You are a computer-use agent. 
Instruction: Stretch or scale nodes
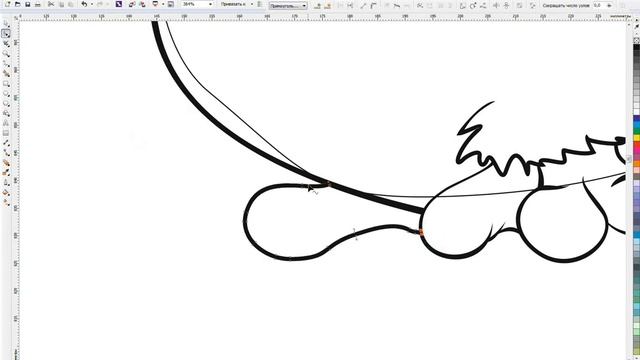click(462, 6)
